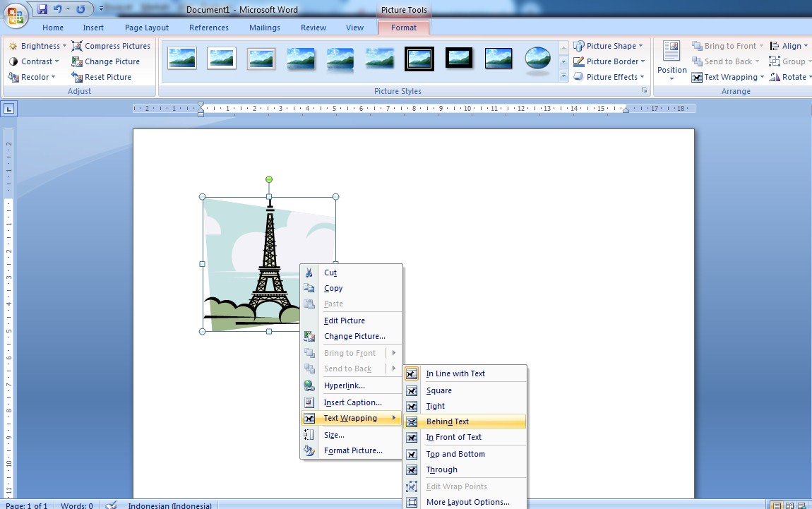Expand the Picture Styles gallery More arrow

click(563, 76)
